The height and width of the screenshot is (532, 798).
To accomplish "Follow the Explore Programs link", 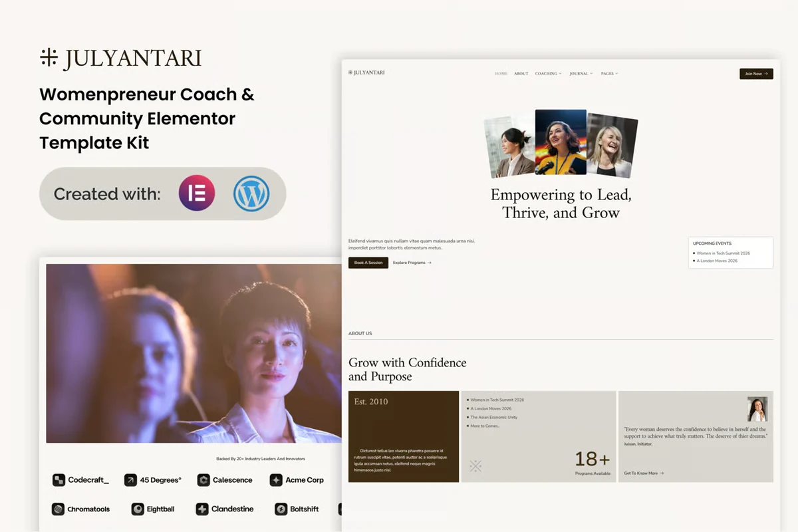I will (412, 263).
